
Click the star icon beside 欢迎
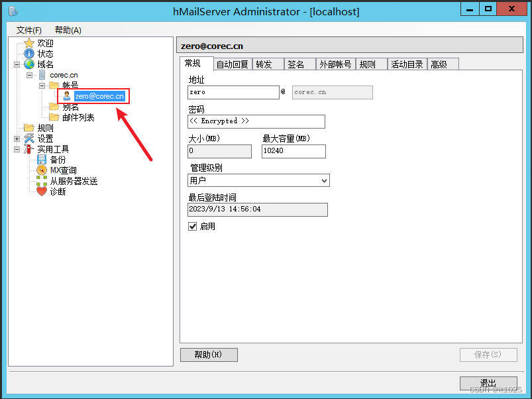point(29,43)
